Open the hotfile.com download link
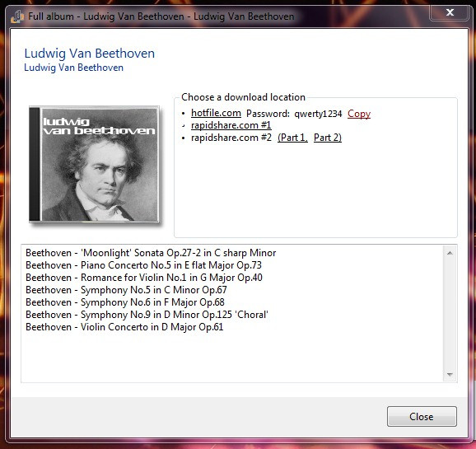The height and width of the screenshot is (449, 476). (216, 113)
